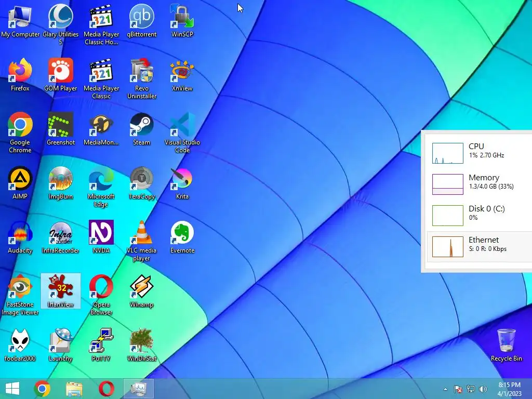
Task: Click the PuTTY shortcut
Action: click(101, 345)
